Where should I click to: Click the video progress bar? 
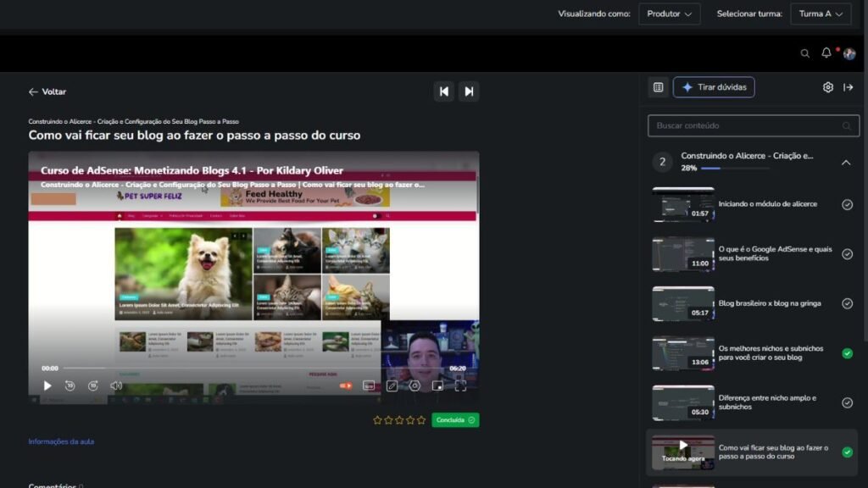254,369
